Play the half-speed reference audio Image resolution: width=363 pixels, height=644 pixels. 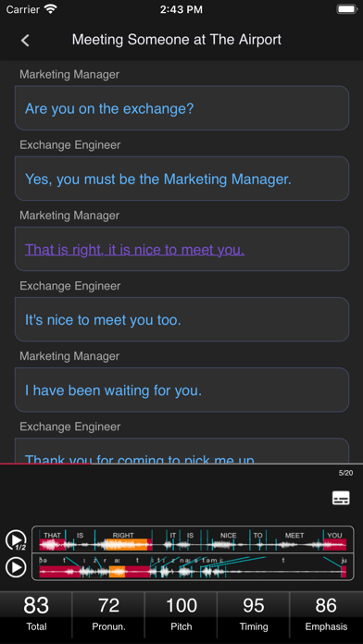pyautogui.click(x=16, y=540)
